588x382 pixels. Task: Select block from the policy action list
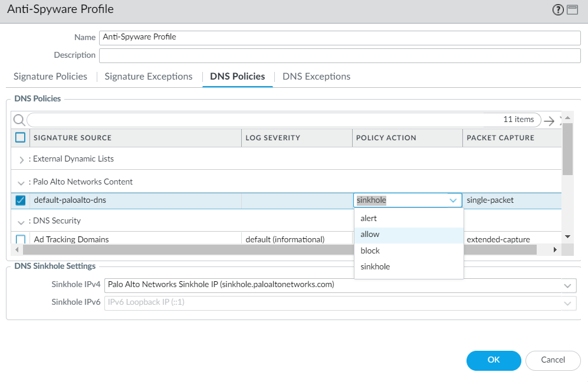coord(370,250)
